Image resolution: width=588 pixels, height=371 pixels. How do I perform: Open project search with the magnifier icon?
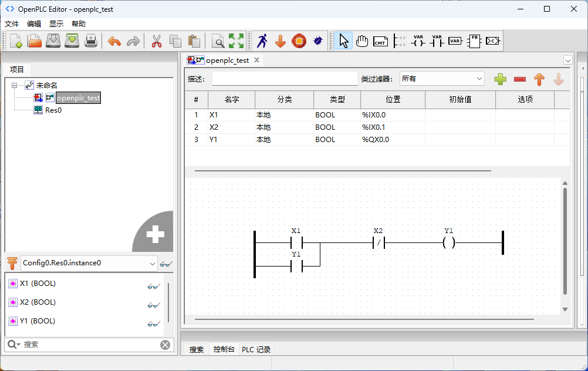pos(218,41)
